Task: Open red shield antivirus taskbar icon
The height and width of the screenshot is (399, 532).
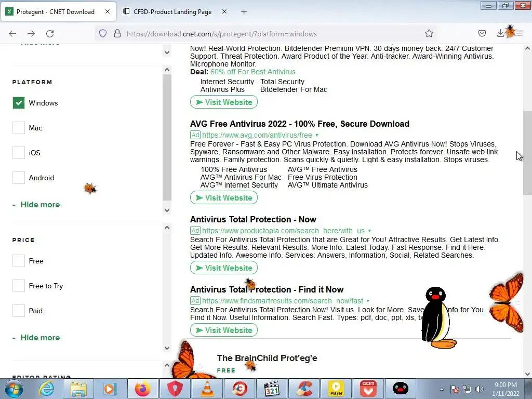Action: click(175, 389)
